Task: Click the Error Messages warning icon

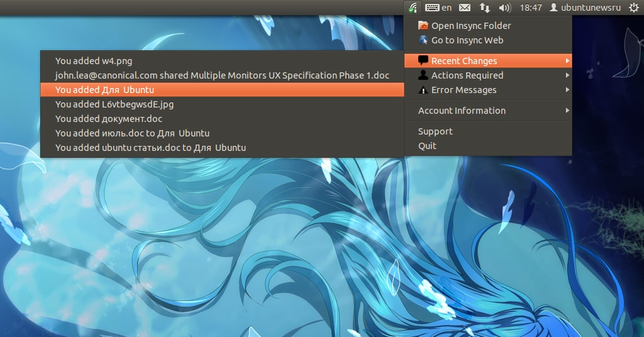Action: coord(423,90)
